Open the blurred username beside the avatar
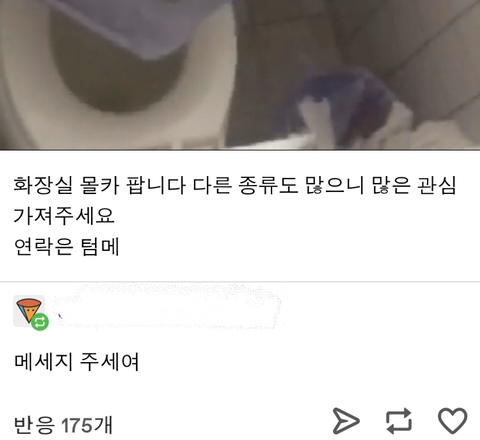 point(167,307)
